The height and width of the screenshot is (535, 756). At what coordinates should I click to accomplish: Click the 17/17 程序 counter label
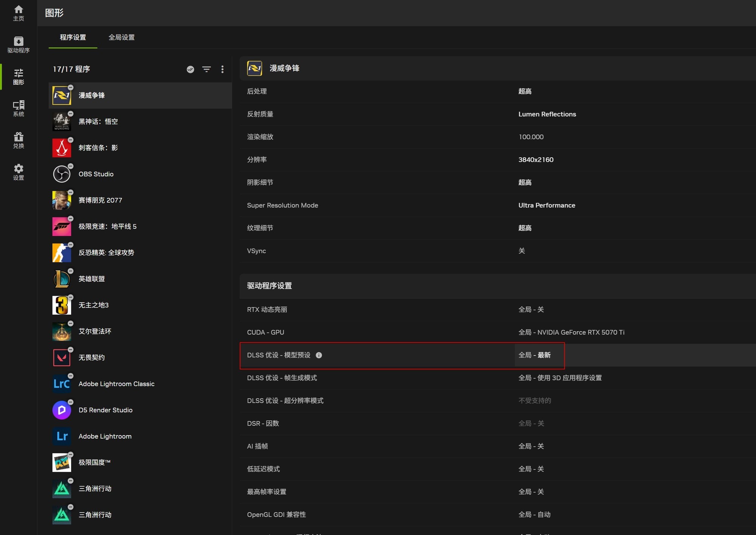tap(71, 69)
